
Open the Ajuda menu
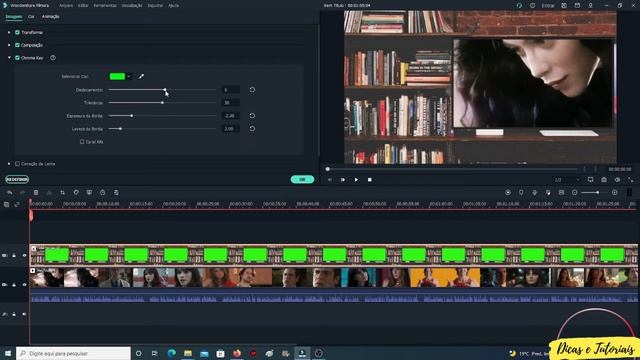[173, 6]
